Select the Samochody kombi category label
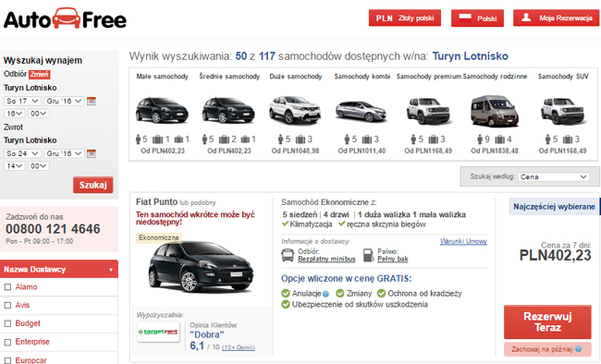The width and height of the screenshot is (601, 364). point(362,77)
